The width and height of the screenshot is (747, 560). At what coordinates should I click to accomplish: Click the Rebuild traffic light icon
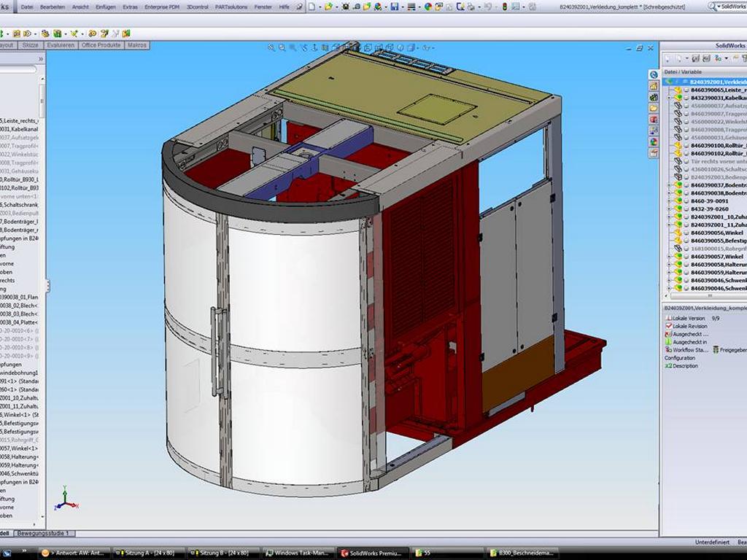pyautogui.click(x=505, y=7)
